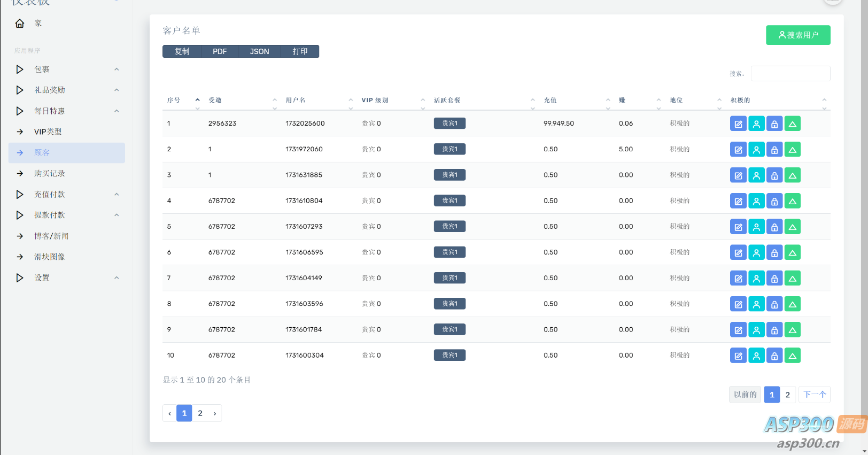The image size is (868, 455).
Task: Click the user profile icon in row 2
Action: point(756,150)
